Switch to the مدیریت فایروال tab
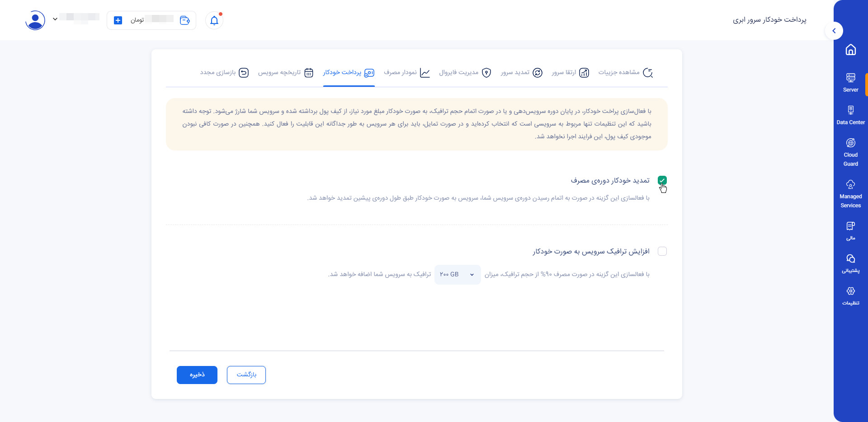This screenshot has width=868, height=422. tap(465, 73)
